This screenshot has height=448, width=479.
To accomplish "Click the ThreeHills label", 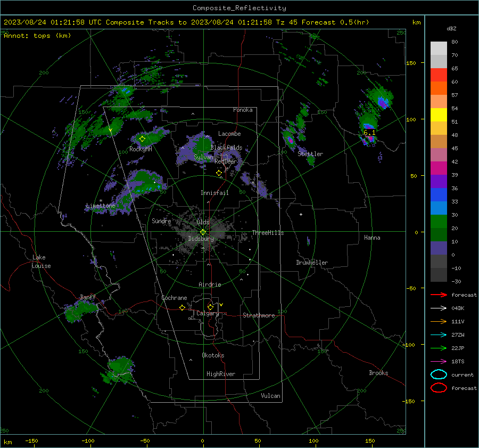I will 268,233.
